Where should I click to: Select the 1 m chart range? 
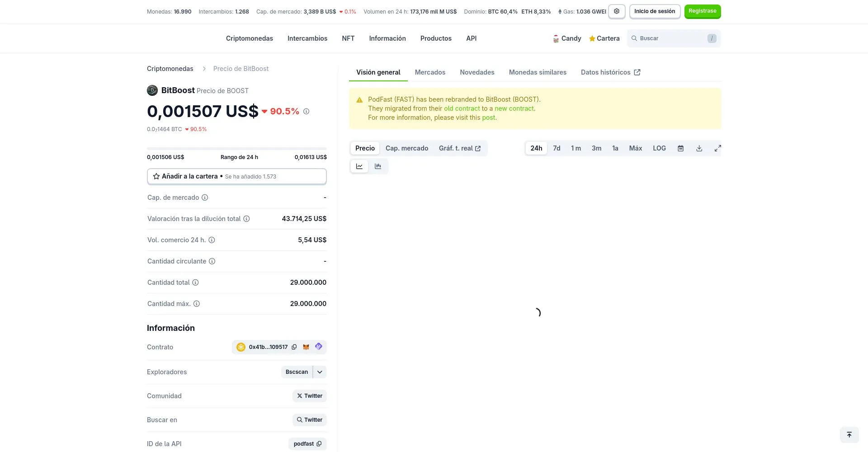[x=576, y=148]
